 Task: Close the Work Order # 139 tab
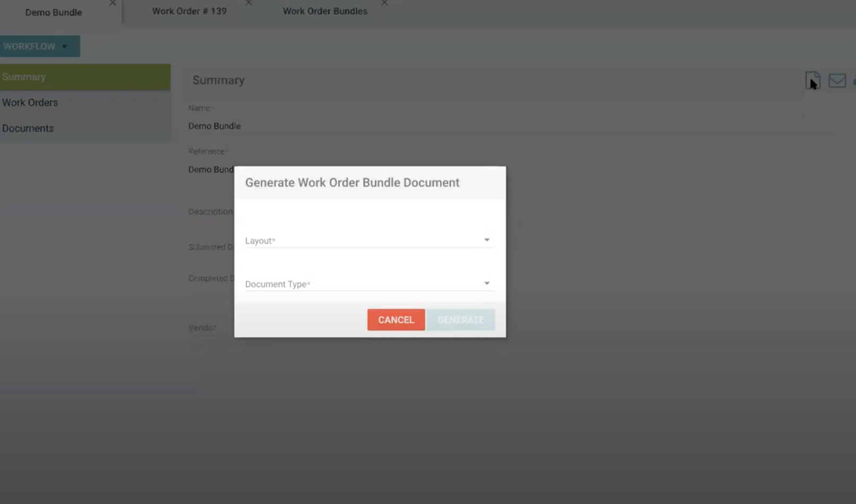pos(249,3)
